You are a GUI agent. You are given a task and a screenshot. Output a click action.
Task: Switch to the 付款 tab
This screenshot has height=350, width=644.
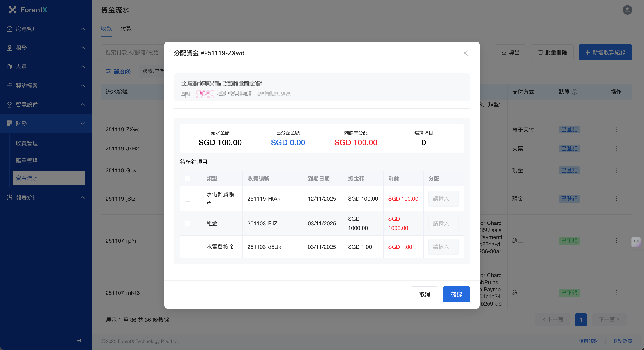click(x=126, y=28)
